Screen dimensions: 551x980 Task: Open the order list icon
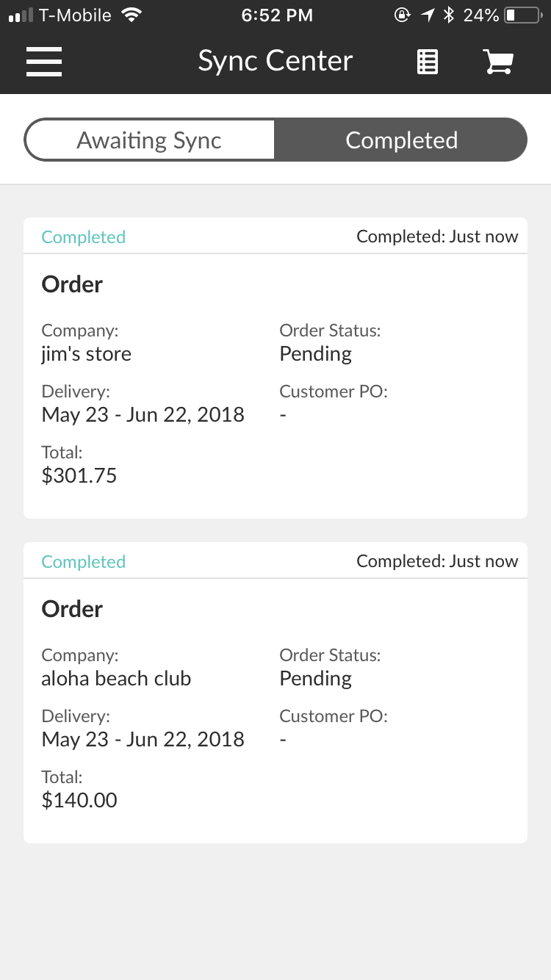tap(428, 62)
